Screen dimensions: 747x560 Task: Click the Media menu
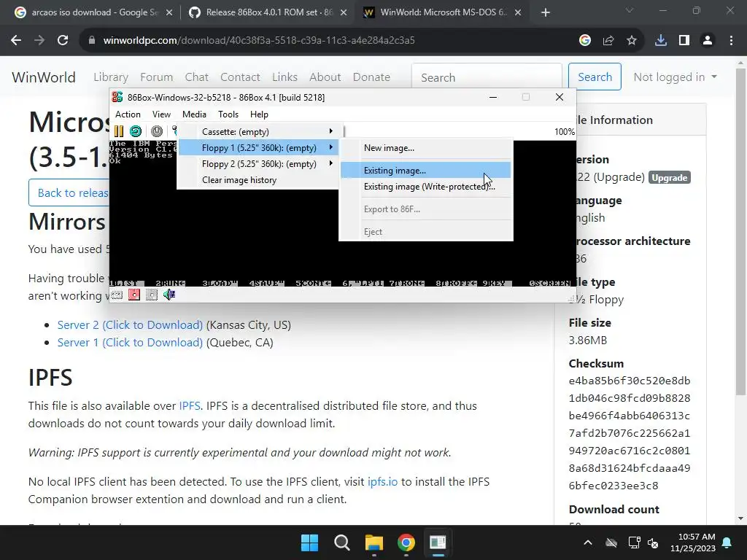tap(194, 114)
